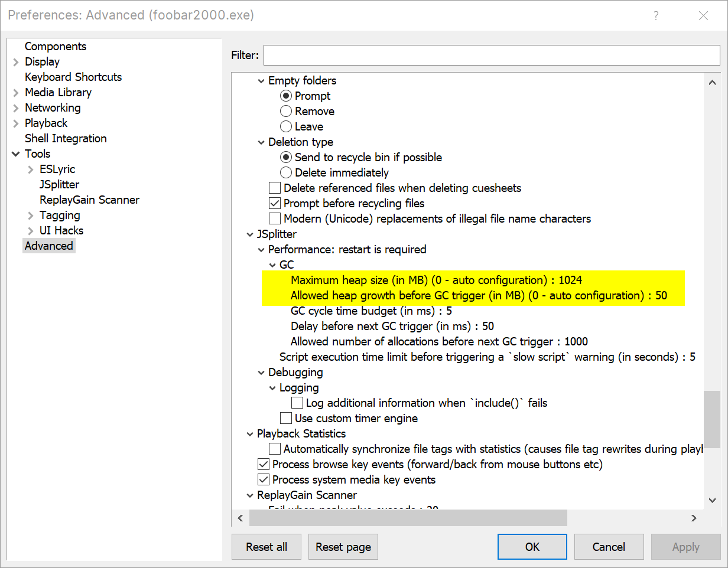This screenshot has width=728, height=568.
Task: Select Allowed number of allocations row
Action: [439, 341]
